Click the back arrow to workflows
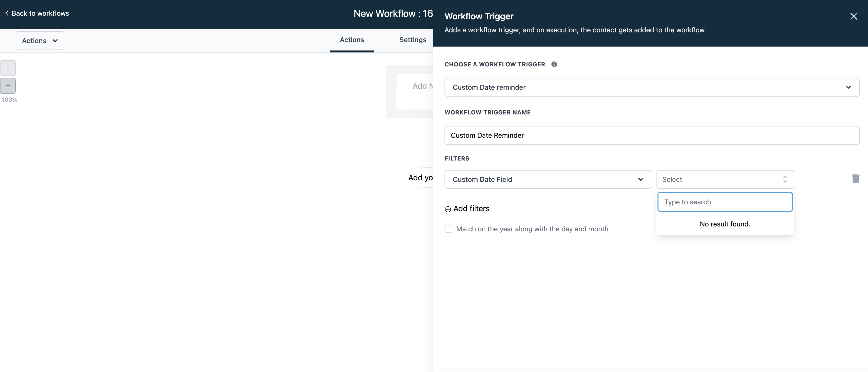This screenshot has height=372, width=868. pyautogui.click(x=7, y=13)
